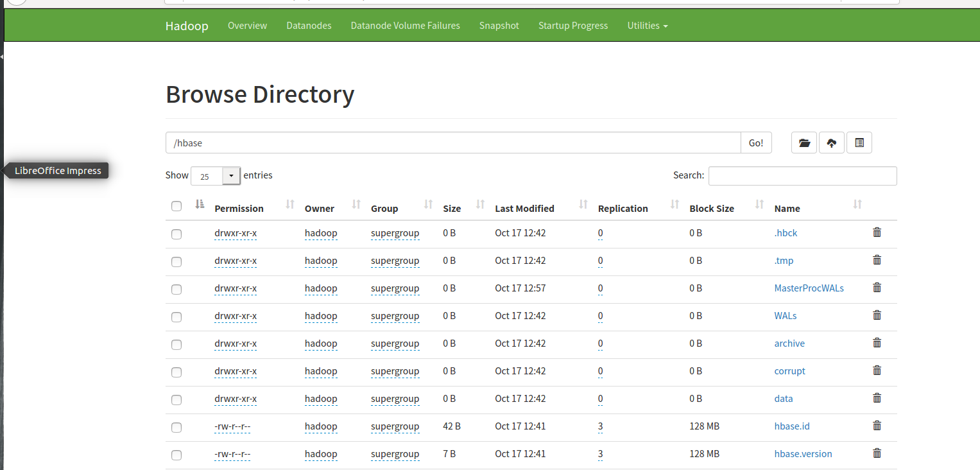Click -rw-r--r-- permission for hbase.version
980x470 pixels.
tap(232, 454)
